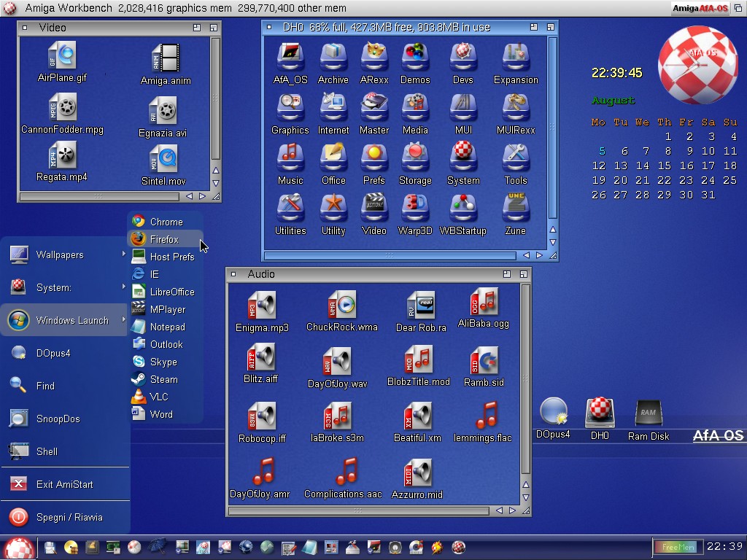
Task: Choose LibreOffice in the launch menu
Action: click(171, 292)
